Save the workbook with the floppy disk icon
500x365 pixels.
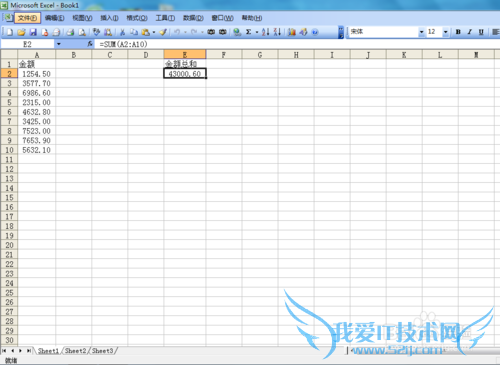pos(33,32)
